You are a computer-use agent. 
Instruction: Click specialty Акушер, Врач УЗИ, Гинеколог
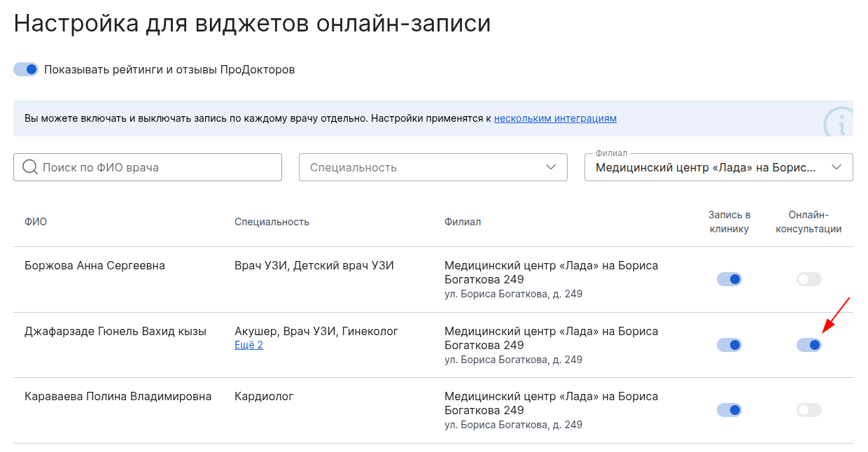(x=316, y=332)
